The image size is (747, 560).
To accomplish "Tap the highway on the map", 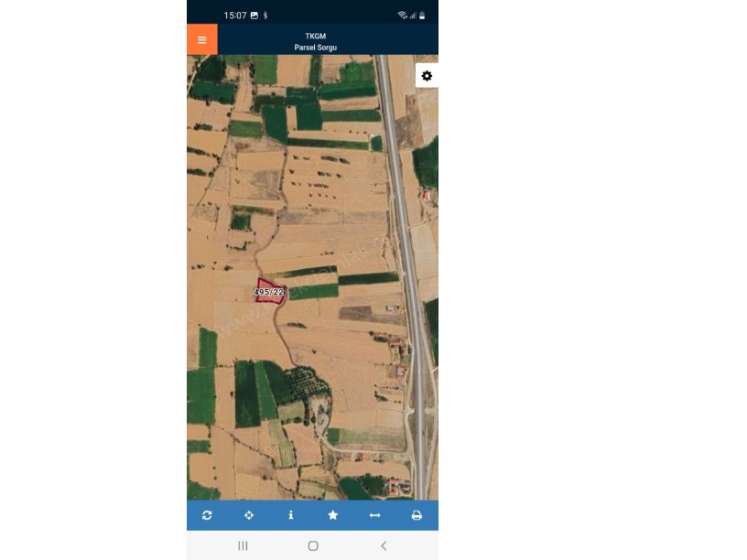I will pyautogui.click(x=404, y=238).
